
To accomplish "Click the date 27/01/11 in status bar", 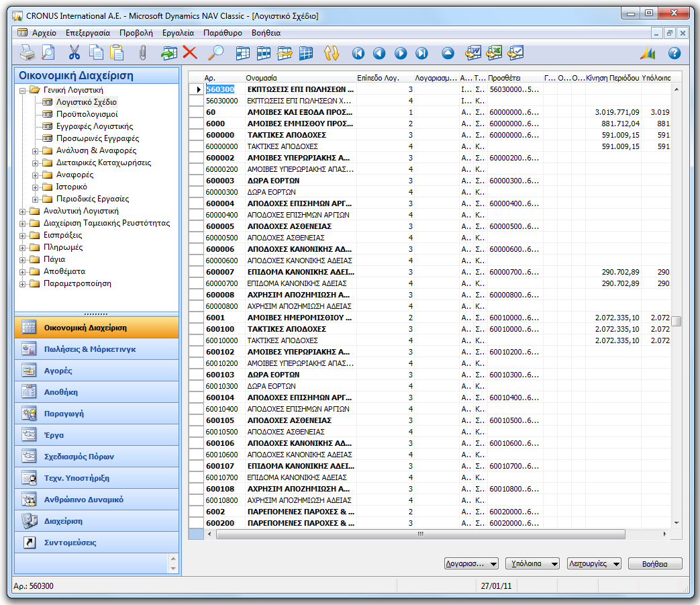I will (x=496, y=586).
